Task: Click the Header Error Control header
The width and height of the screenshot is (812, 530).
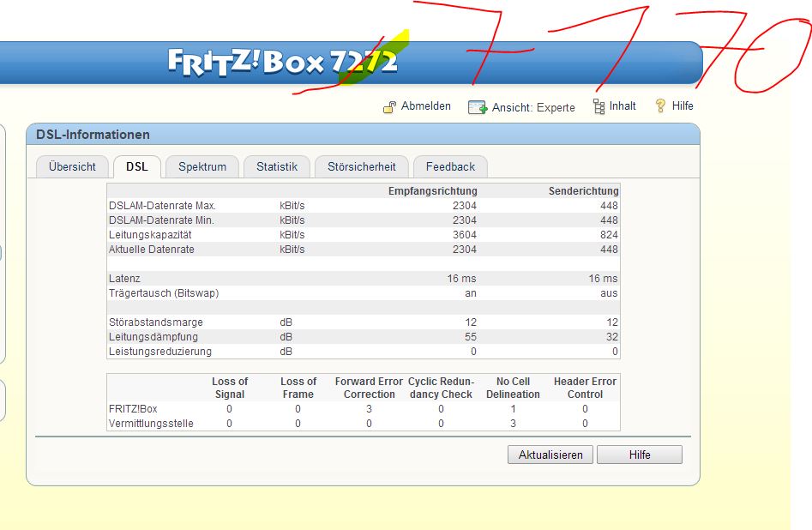Action: pyautogui.click(x=585, y=388)
